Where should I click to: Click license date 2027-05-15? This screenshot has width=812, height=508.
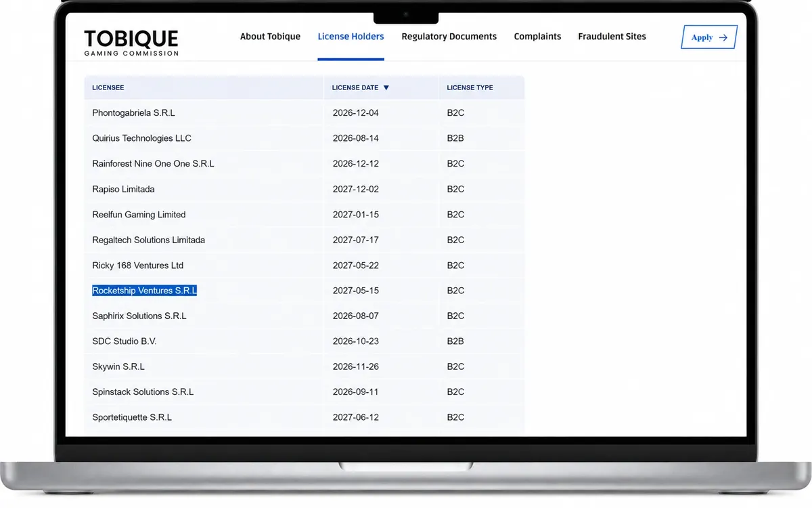click(356, 291)
